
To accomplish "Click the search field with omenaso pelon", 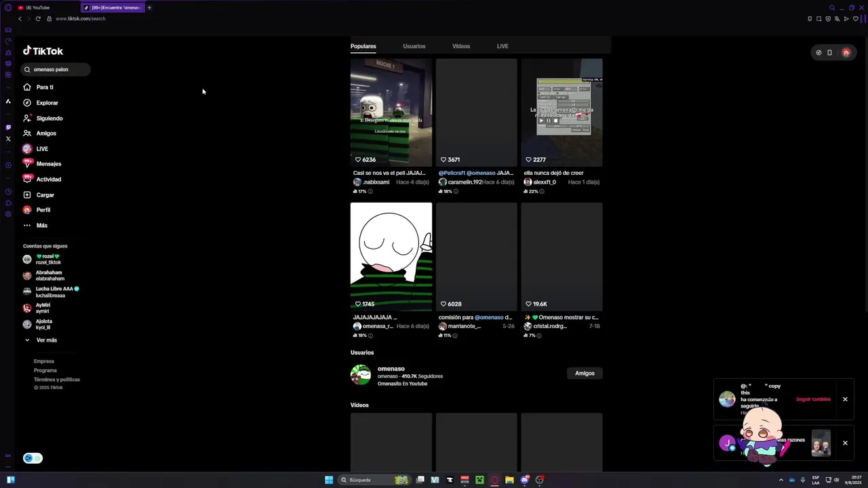I will click(56, 69).
